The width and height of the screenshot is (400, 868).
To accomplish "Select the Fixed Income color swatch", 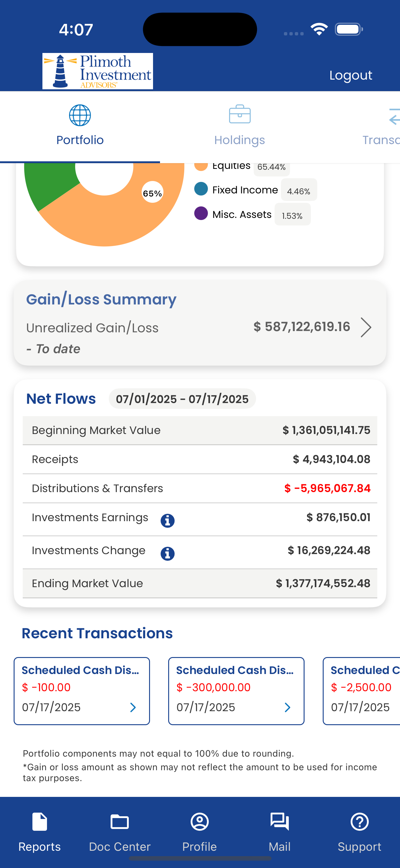I will tap(201, 189).
